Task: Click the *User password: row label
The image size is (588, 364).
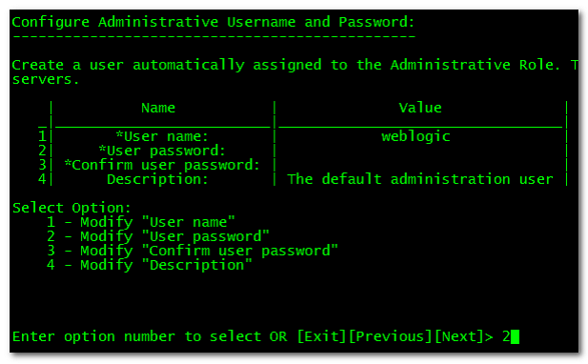Action: coord(162,151)
